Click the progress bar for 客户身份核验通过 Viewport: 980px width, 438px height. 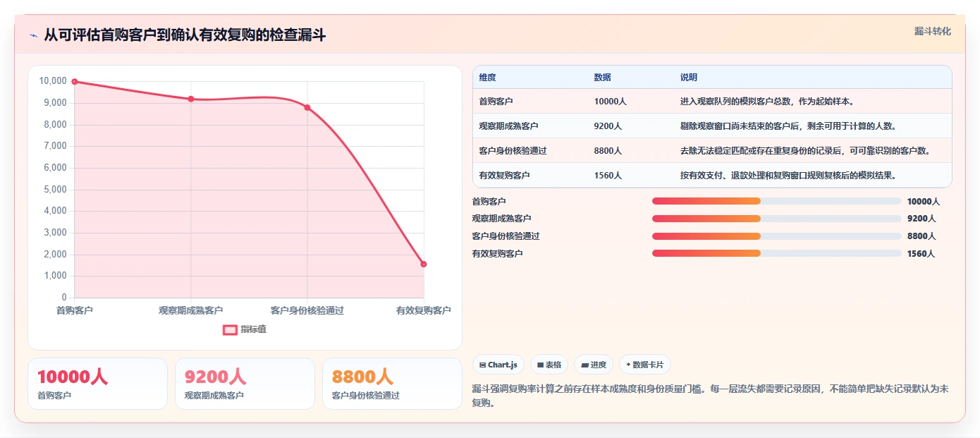[x=777, y=236]
